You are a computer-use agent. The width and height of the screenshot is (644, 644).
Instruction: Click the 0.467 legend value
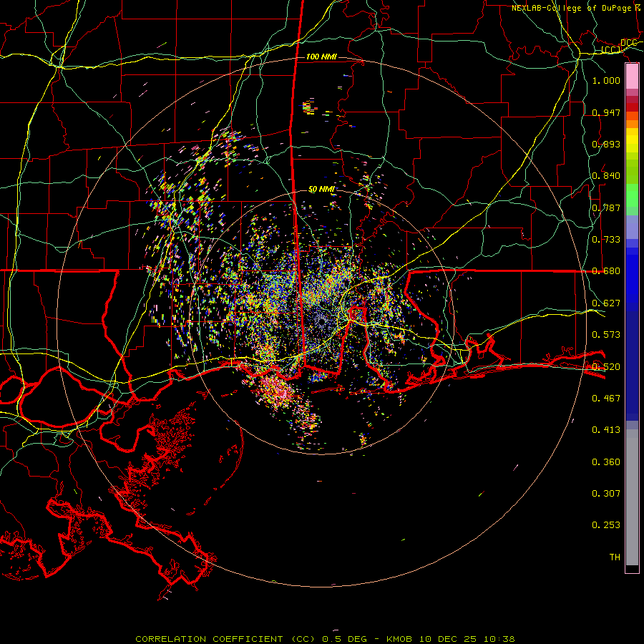click(606, 399)
